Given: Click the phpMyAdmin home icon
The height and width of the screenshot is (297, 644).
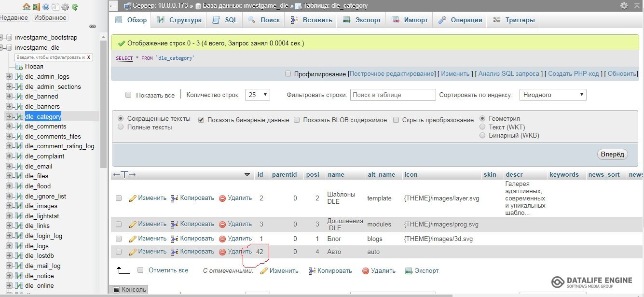Looking at the screenshot, I should (26, 7).
